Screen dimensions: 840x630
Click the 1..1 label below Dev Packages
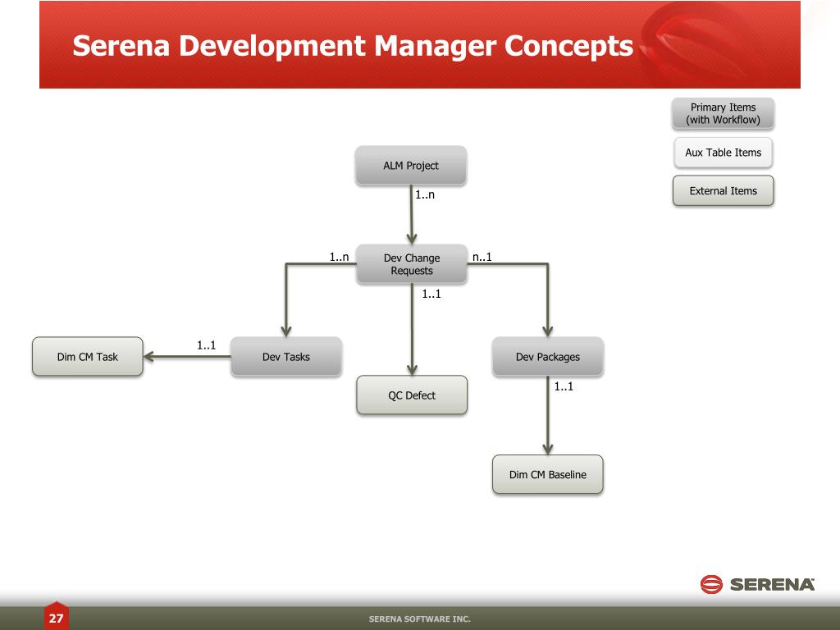click(564, 386)
